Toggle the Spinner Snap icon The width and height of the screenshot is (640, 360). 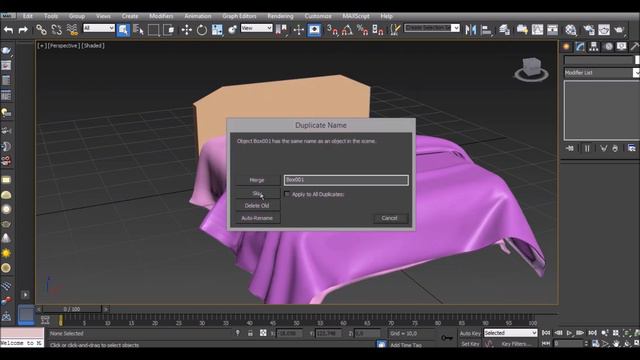point(378,30)
